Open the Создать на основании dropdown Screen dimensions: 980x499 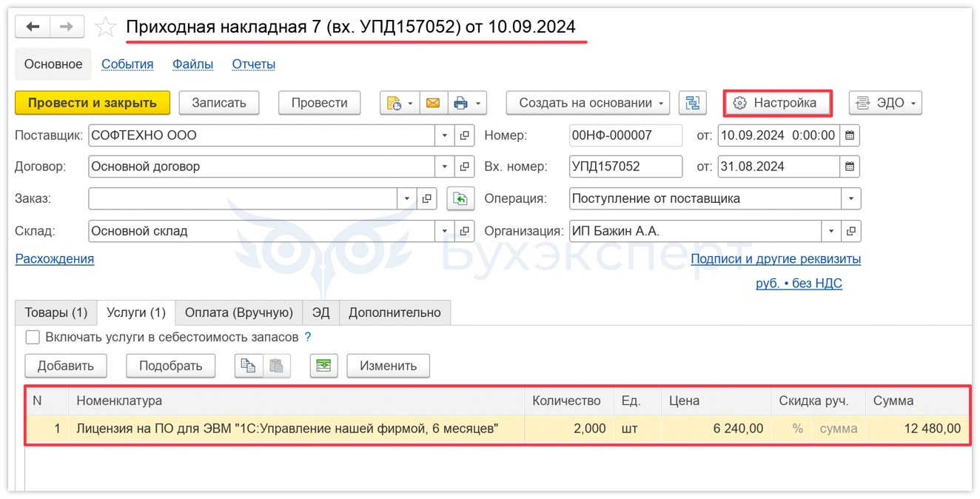(588, 103)
